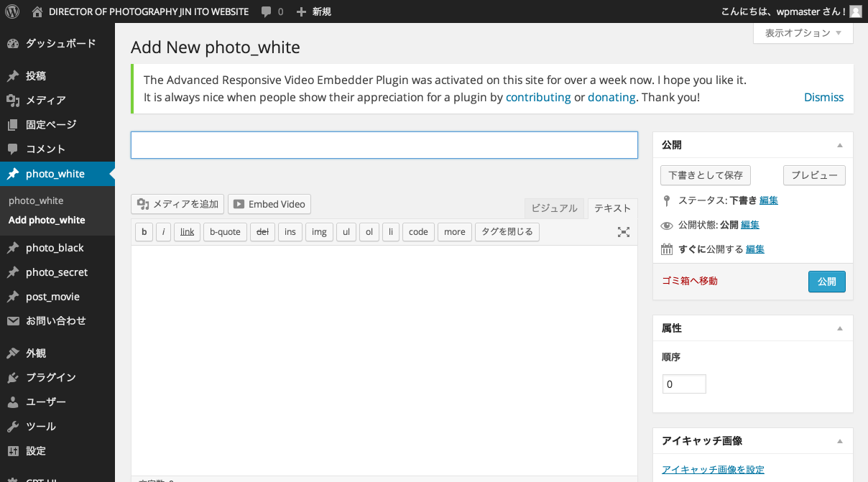
Task: Focus the 順序 order number field
Action: coord(684,384)
